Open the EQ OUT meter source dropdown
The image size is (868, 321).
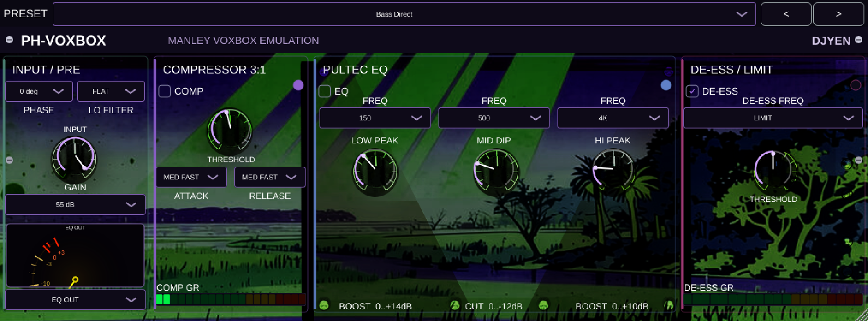pyautogui.click(x=75, y=299)
